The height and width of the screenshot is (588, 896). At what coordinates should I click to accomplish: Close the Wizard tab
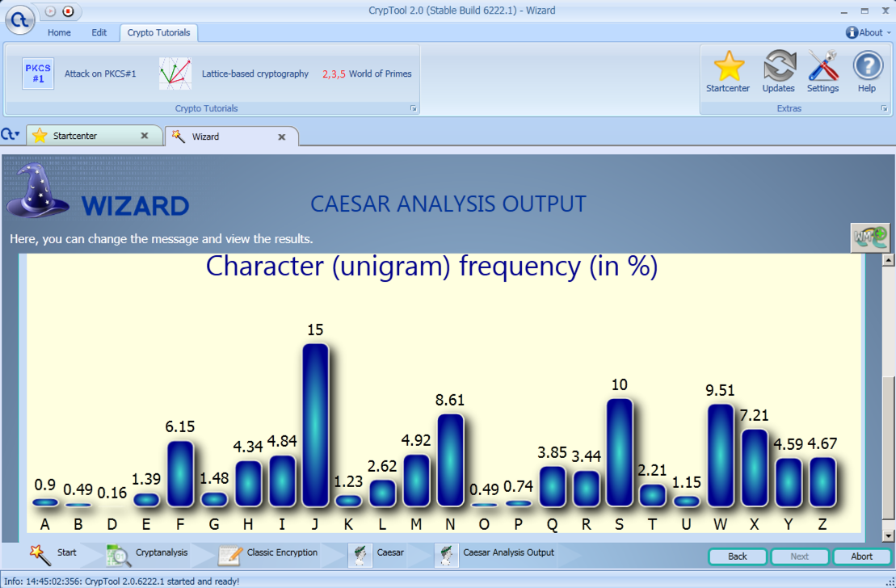[282, 136]
